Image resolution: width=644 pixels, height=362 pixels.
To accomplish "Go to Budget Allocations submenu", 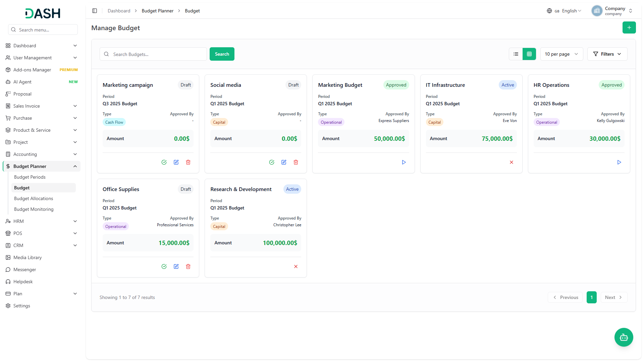I will [44, 198].
